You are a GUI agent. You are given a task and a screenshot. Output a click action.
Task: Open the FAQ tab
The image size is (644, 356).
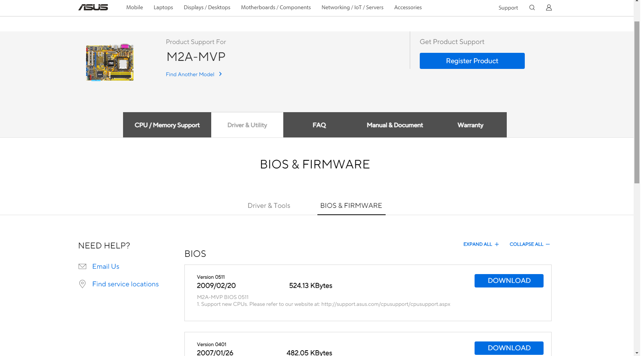pyautogui.click(x=319, y=125)
